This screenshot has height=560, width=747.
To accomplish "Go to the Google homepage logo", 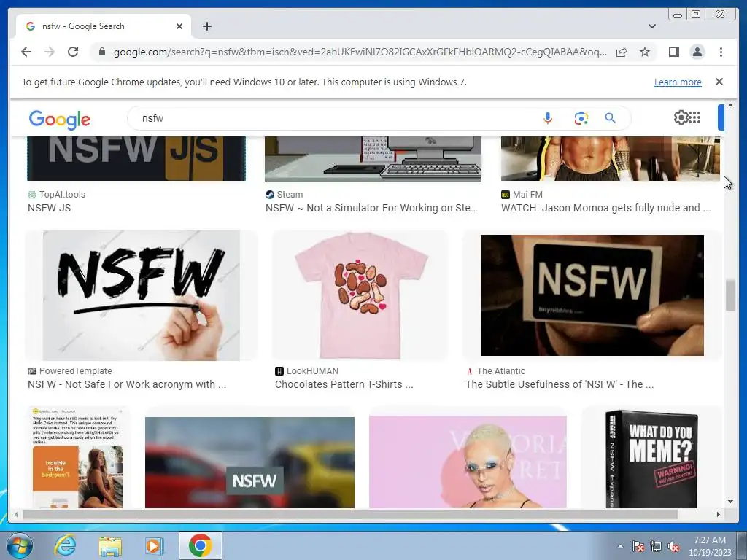I will (x=60, y=119).
